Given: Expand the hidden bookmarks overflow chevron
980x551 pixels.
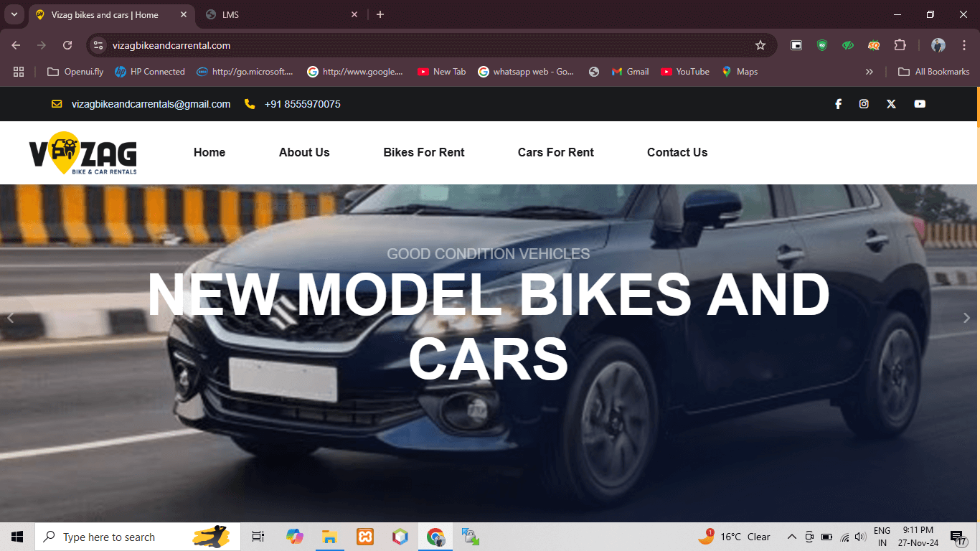Looking at the screenshot, I should 870,72.
